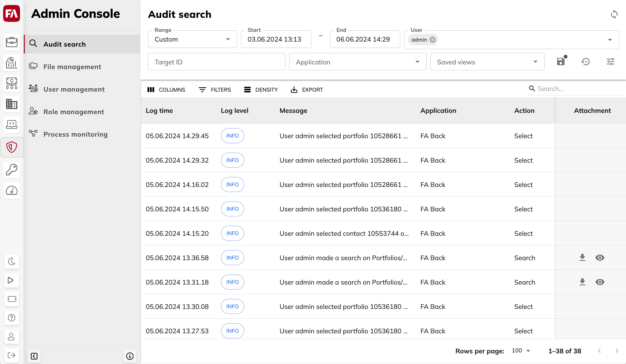Open File management menu item
The height and width of the screenshot is (364, 626).
[82, 67]
